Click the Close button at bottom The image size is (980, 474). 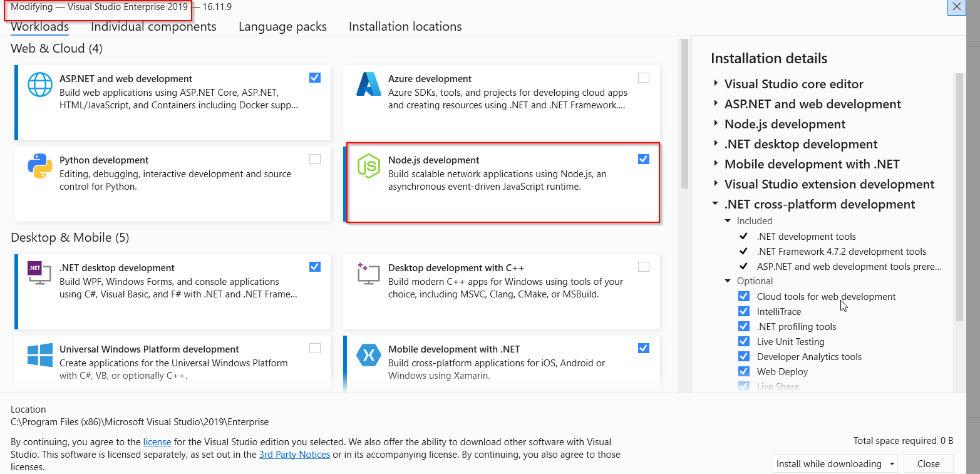pyautogui.click(x=928, y=464)
